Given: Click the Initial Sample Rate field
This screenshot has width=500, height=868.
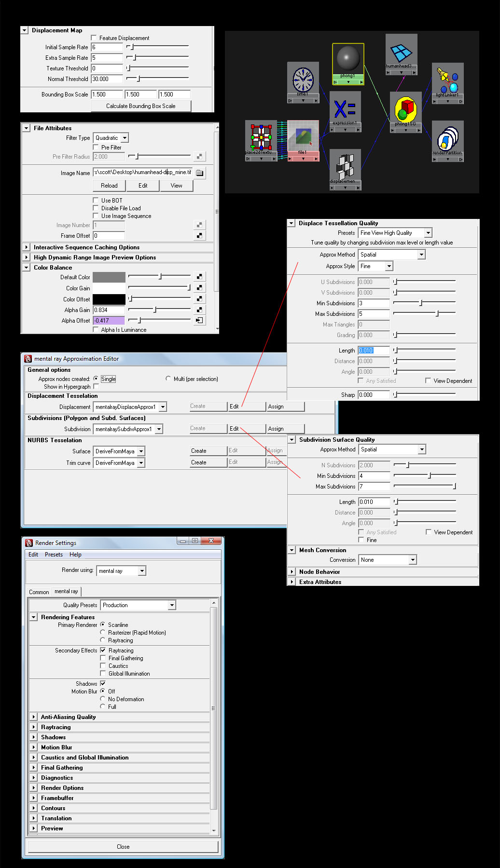Looking at the screenshot, I should pos(107,47).
